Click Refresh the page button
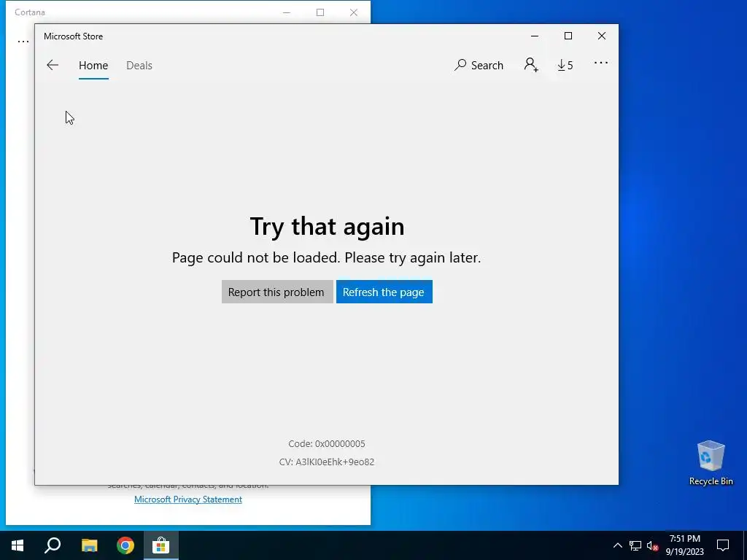This screenshot has height=560, width=747. pyautogui.click(x=384, y=292)
